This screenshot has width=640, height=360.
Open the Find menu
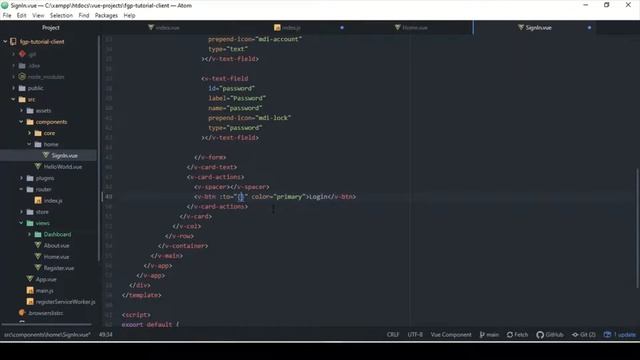tap(84, 16)
